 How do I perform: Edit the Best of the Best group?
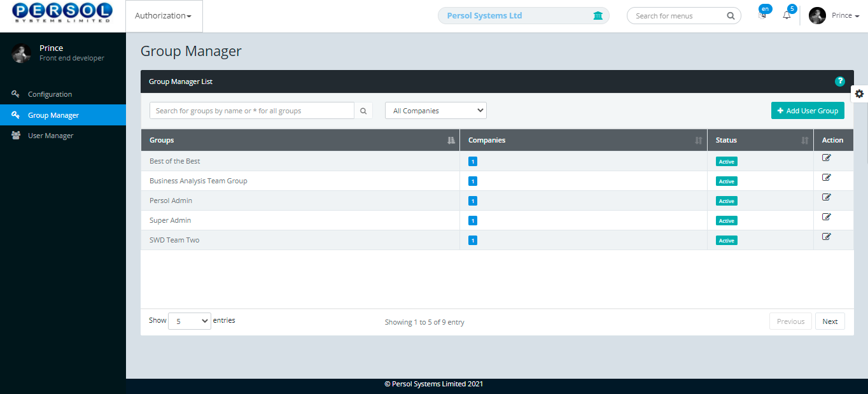point(827,158)
